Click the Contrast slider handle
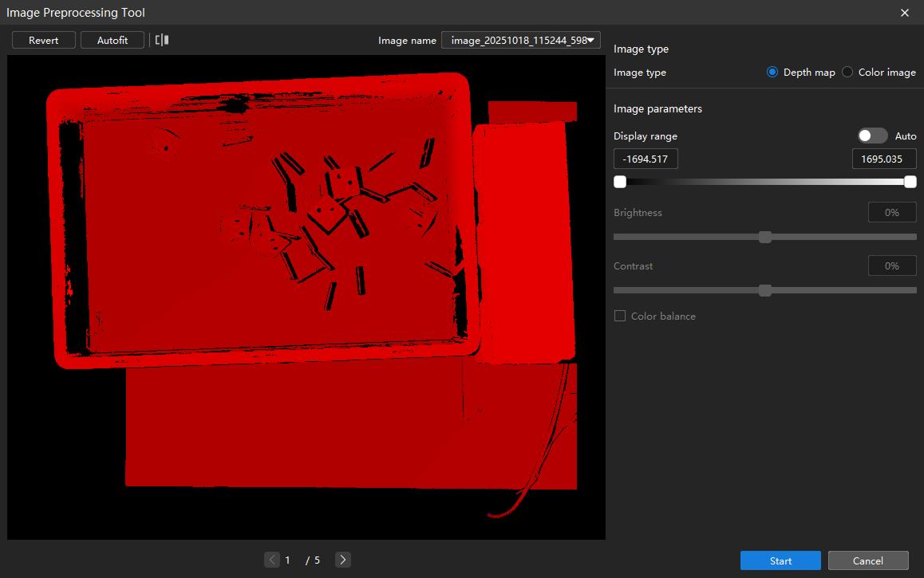The image size is (924, 578). pyautogui.click(x=765, y=290)
